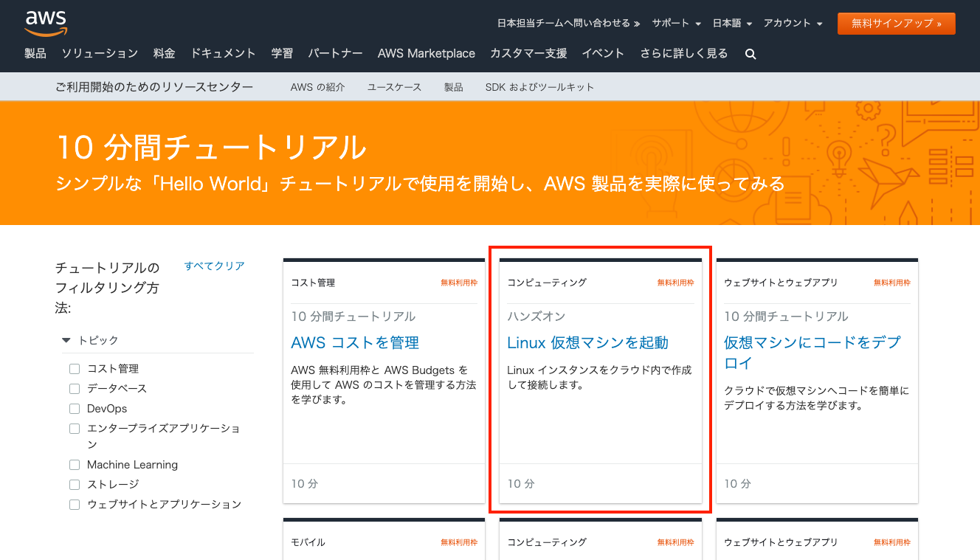Open the 日本語 language dropdown
The height and width of the screenshot is (560, 980).
(732, 24)
